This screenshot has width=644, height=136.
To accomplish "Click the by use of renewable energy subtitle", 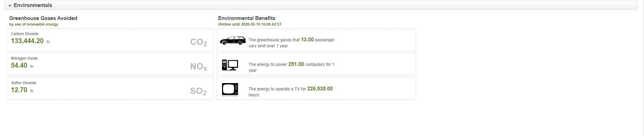I will click(34, 25).
